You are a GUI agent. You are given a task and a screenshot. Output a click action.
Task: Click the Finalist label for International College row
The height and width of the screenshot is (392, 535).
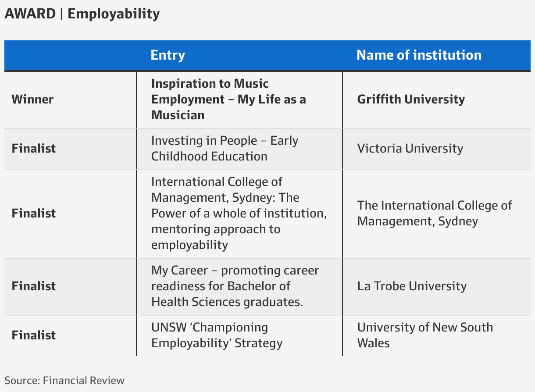tap(34, 213)
